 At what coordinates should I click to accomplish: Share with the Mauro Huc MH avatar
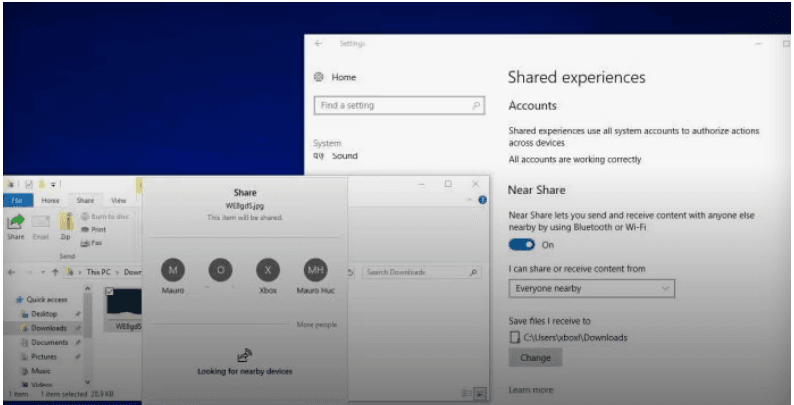(x=315, y=270)
